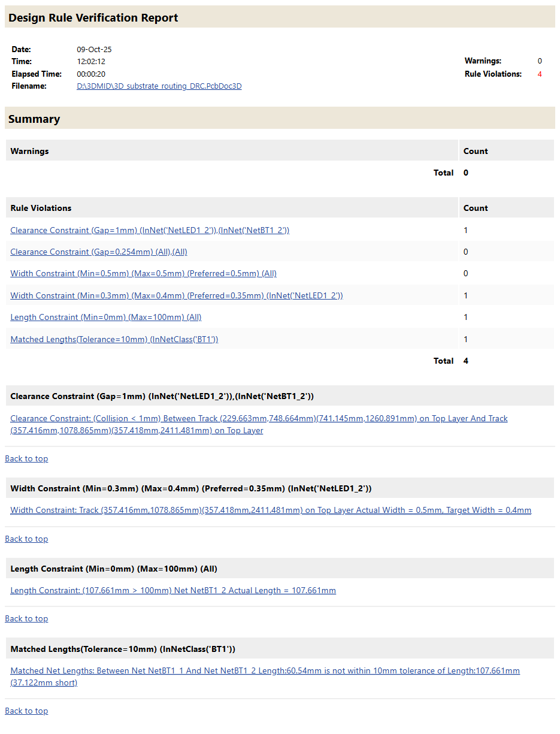Screen dimensions: 560x734
Task: Click Back to top under Width Constraint section
Action: [26, 539]
